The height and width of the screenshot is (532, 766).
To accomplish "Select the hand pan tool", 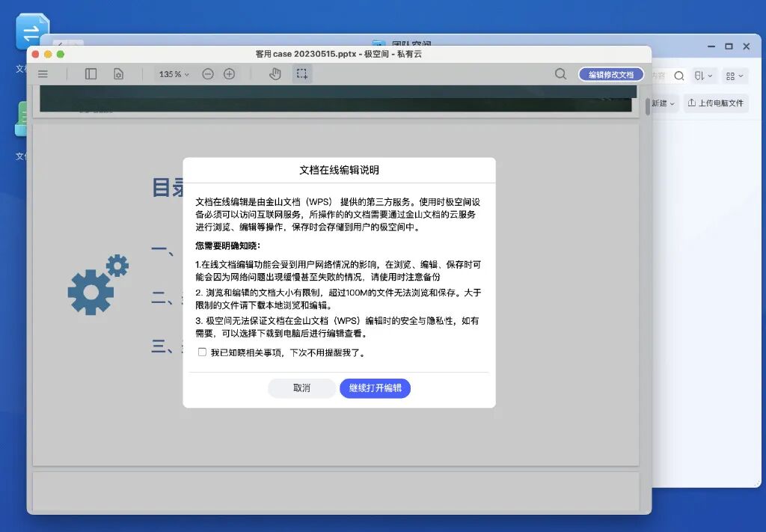I will point(275,74).
